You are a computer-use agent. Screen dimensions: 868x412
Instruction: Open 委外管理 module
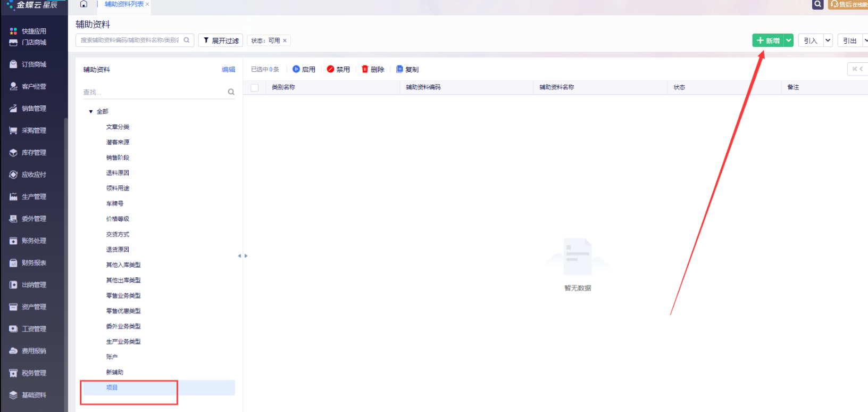point(28,219)
